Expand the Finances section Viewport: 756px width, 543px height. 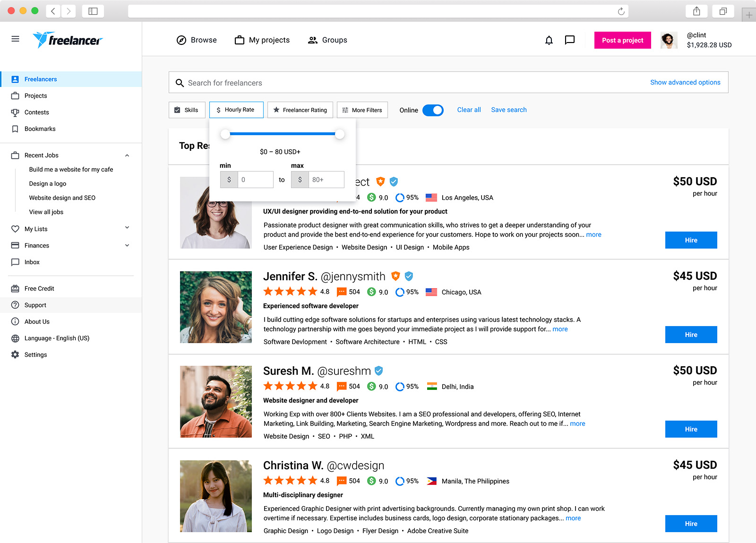pos(127,245)
